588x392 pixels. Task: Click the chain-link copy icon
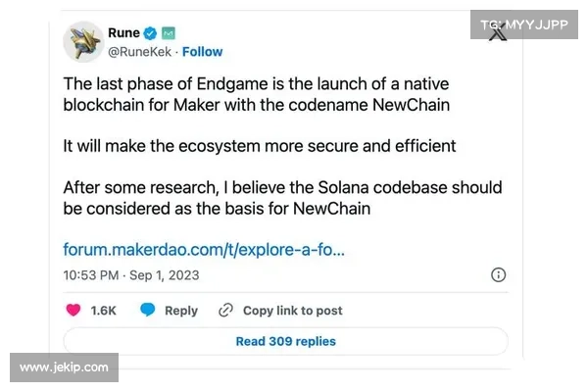[225, 310]
